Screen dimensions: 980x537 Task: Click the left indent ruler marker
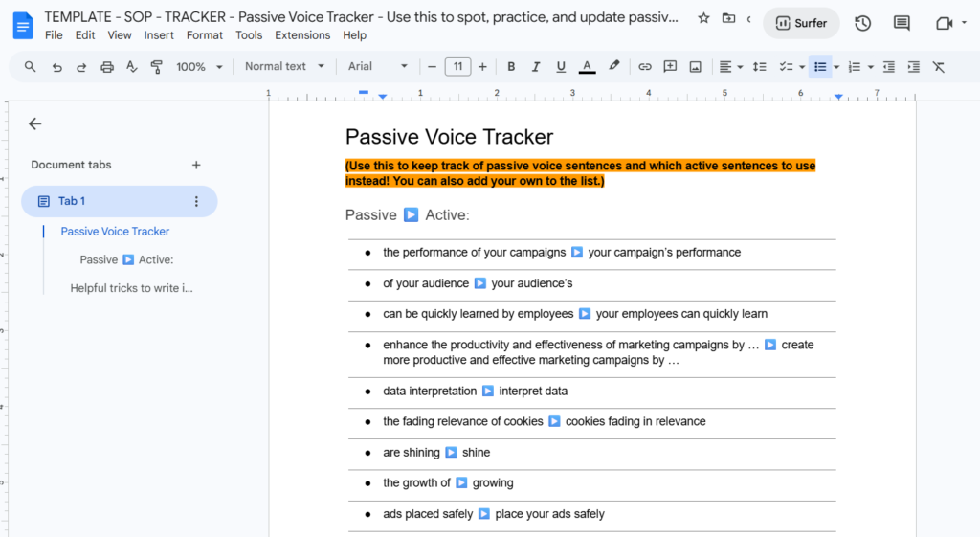point(383,97)
